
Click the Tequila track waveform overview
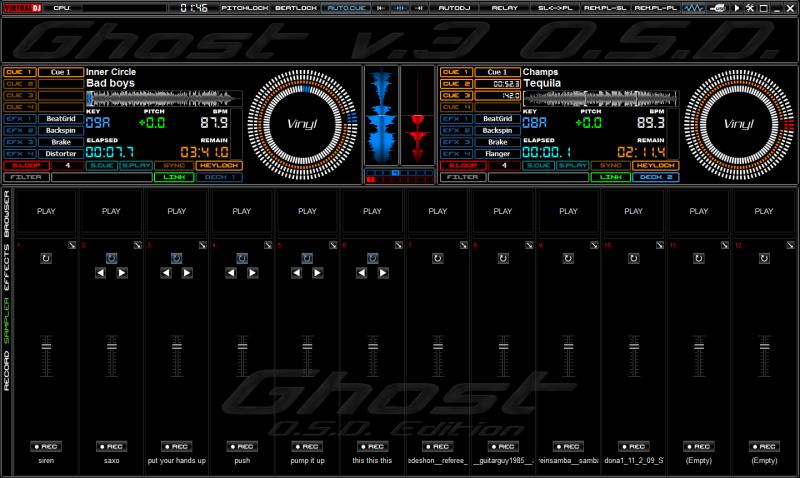601,98
